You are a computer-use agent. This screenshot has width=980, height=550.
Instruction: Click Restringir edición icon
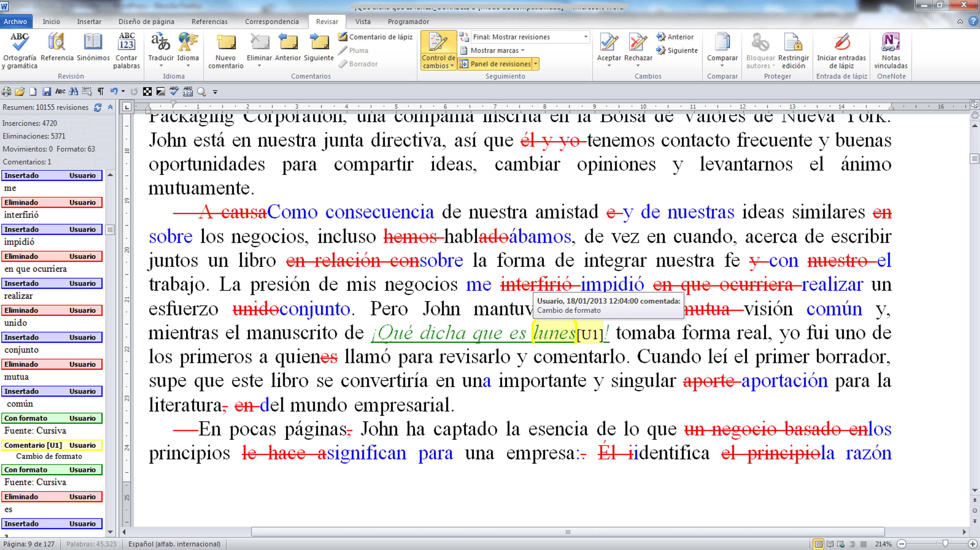[x=793, y=51]
